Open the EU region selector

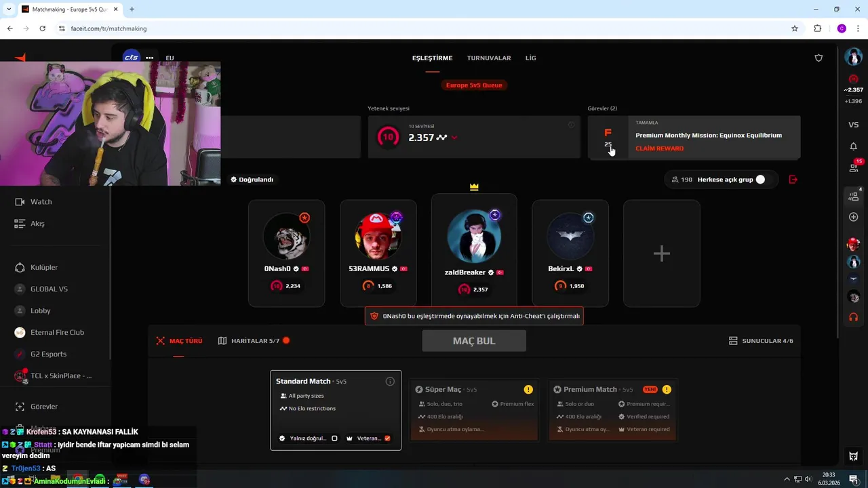(x=170, y=58)
